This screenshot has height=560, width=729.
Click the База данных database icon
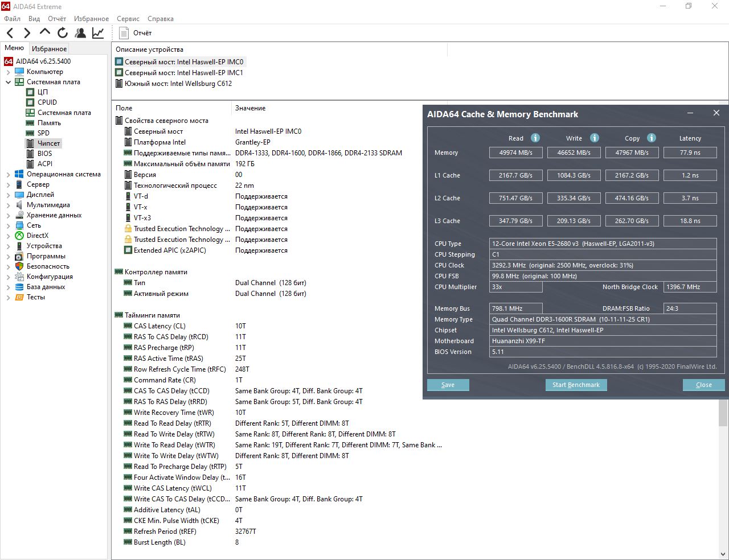click(x=19, y=287)
